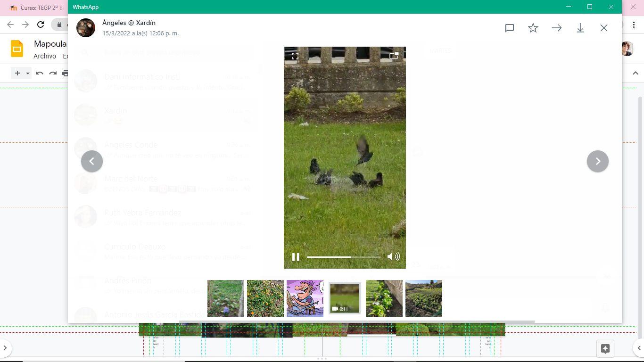Star this media message
This screenshot has height=362, width=644.
tap(533, 28)
